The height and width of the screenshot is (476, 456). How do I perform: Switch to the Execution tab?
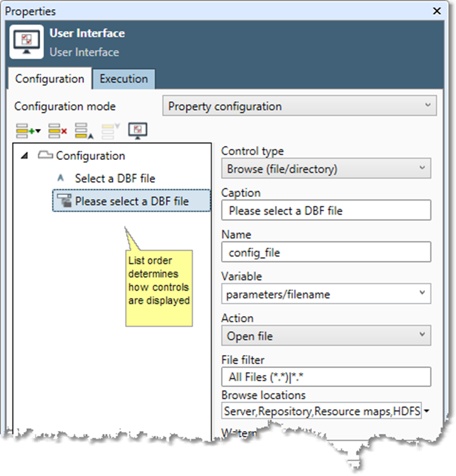pos(123,78)
